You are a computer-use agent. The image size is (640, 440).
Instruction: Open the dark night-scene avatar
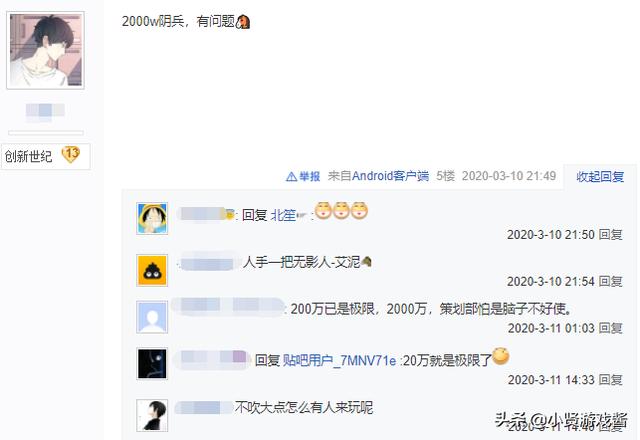[x=152, y=364]
